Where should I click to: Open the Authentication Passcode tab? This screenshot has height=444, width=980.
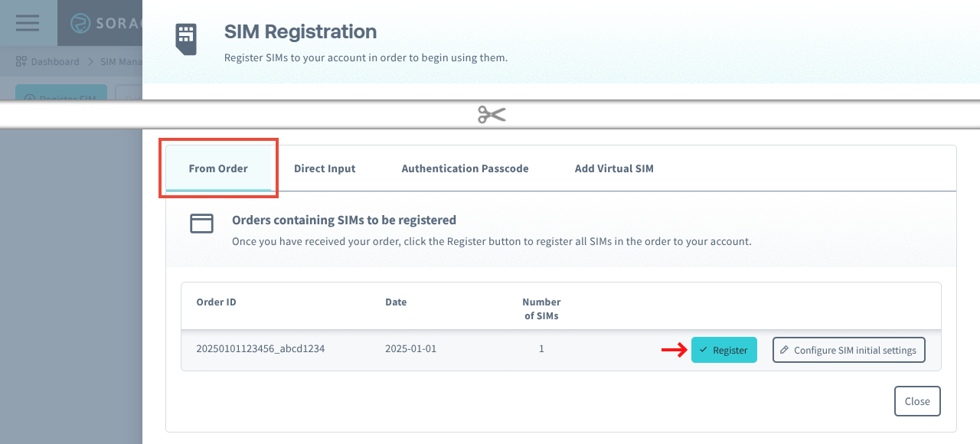point(465,168)
